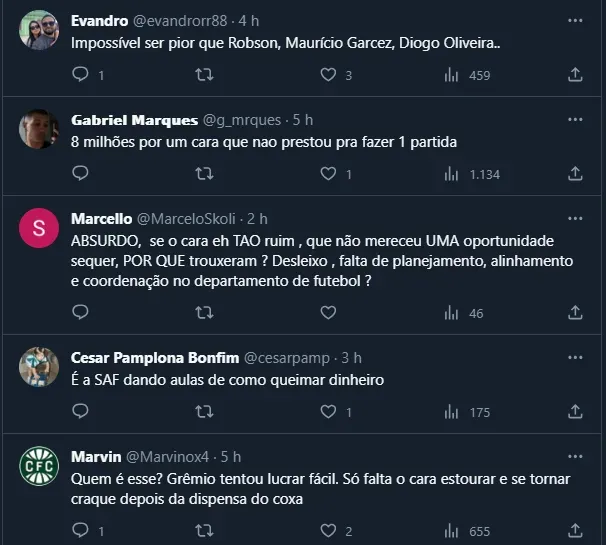Open Marcello's tweet timestamp link
This screenshot has height=545, width=606.
click(x=257, y=219)
